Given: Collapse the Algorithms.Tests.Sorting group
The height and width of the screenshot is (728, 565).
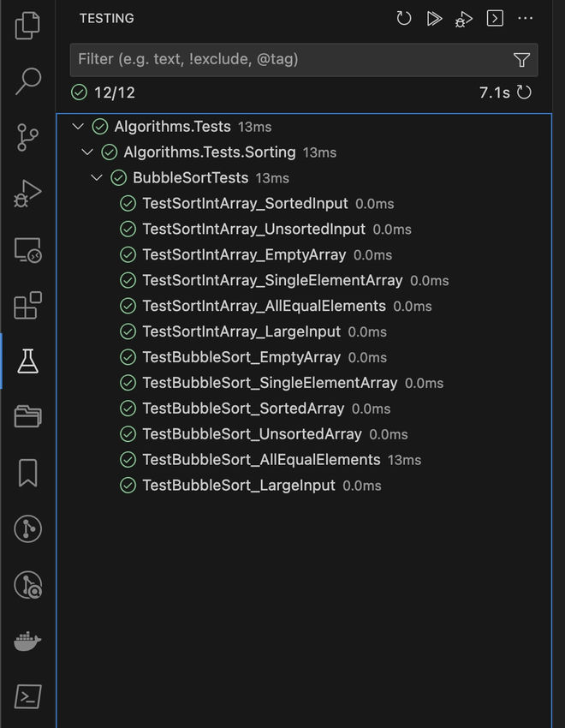Looking at the screenshot, I should point(87,152).
